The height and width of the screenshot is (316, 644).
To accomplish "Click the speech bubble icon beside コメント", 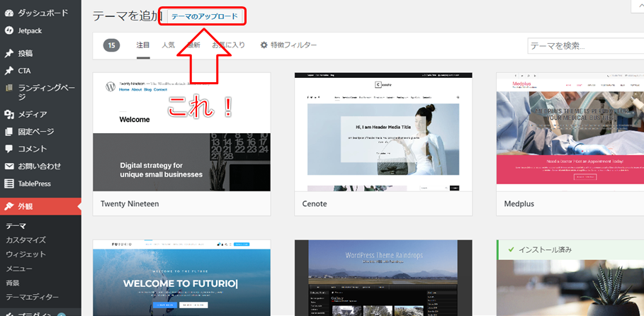I will click(9, 149).
